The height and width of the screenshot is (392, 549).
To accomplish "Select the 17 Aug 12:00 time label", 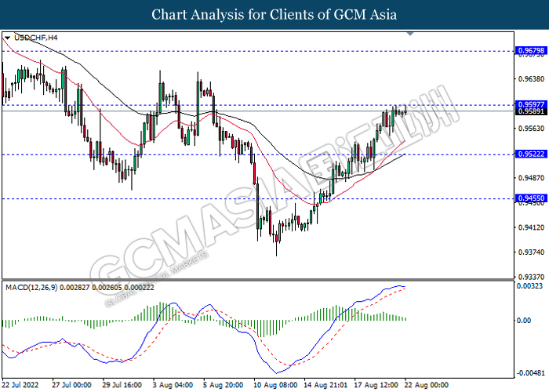I will click(x=376, y=385).
